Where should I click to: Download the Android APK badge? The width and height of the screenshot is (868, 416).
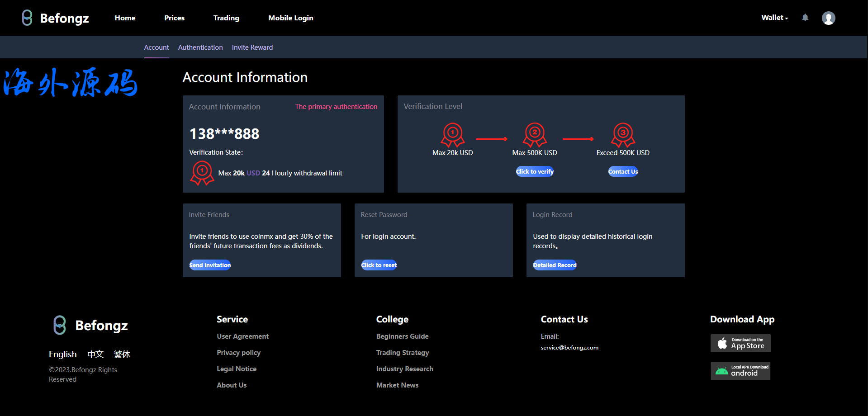point(740,371)
